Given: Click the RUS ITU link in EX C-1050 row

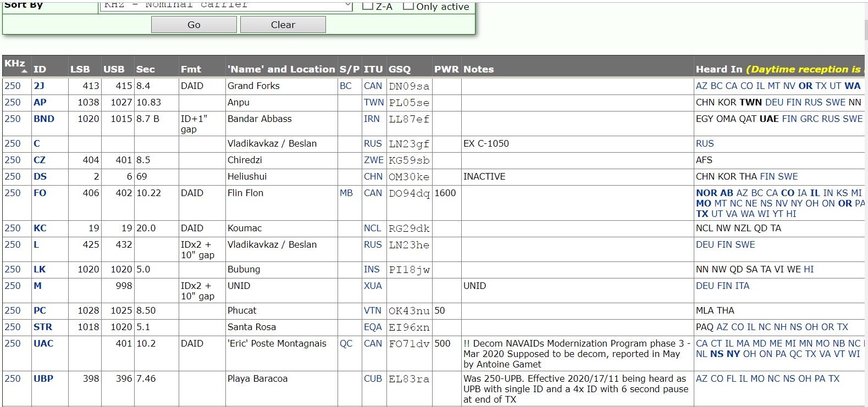Looking at the screenshot, I should [373, 143].
